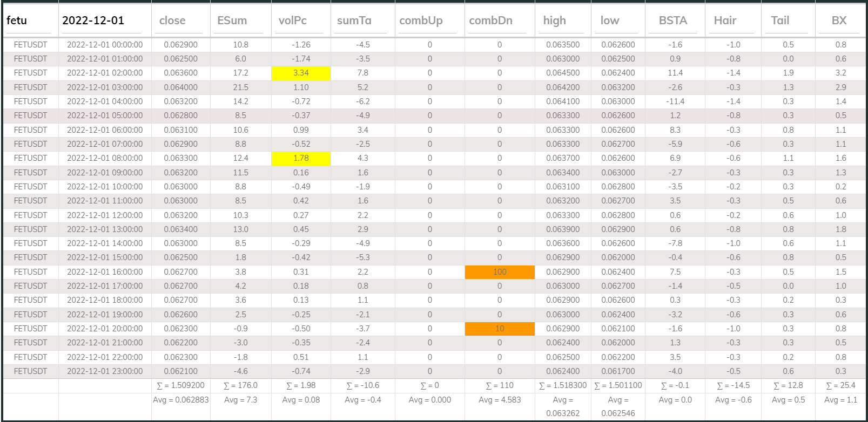Select Hair value -1.4 in 02:00:00 row
The width and height of the screenshot is (868, 422).
point(734,73)
